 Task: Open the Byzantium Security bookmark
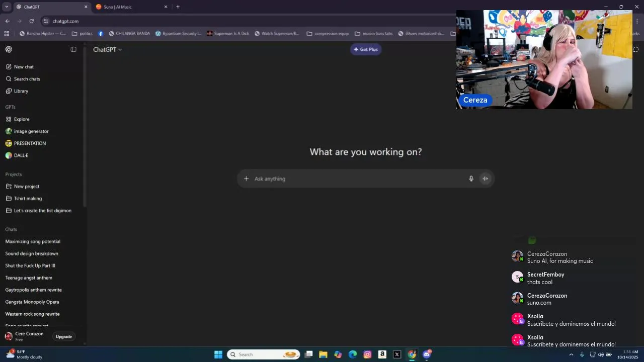[x=178, y=34]
